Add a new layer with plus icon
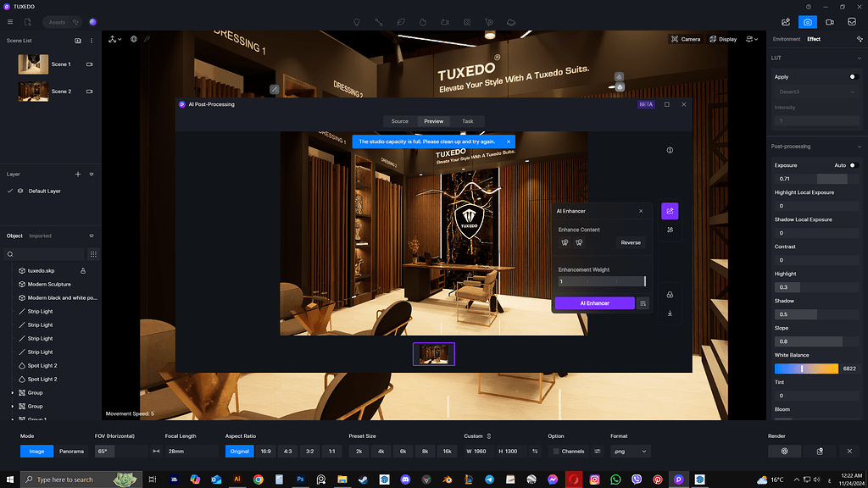Viewport: 868px width, 488px height. coord(78,175)
